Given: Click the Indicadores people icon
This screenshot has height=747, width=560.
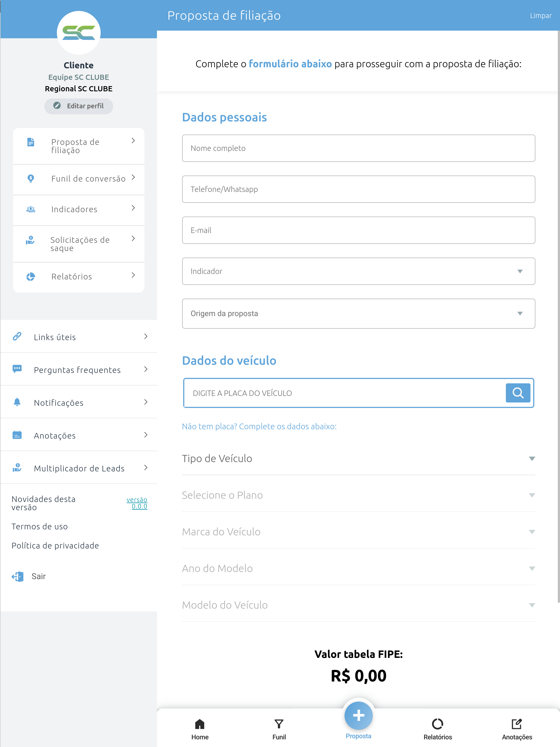Looking at the screenshot, I should tap(31, 209).
